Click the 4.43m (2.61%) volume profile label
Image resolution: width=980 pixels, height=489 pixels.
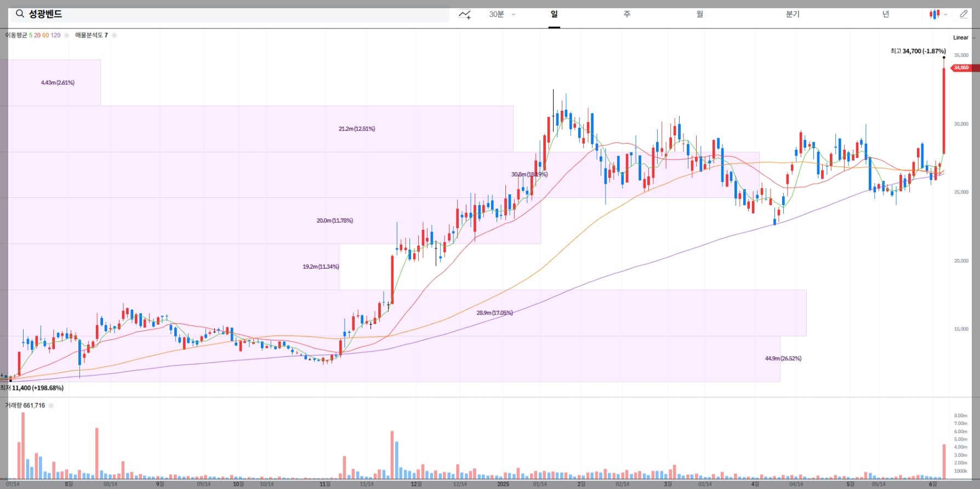[x=58, y=83]
